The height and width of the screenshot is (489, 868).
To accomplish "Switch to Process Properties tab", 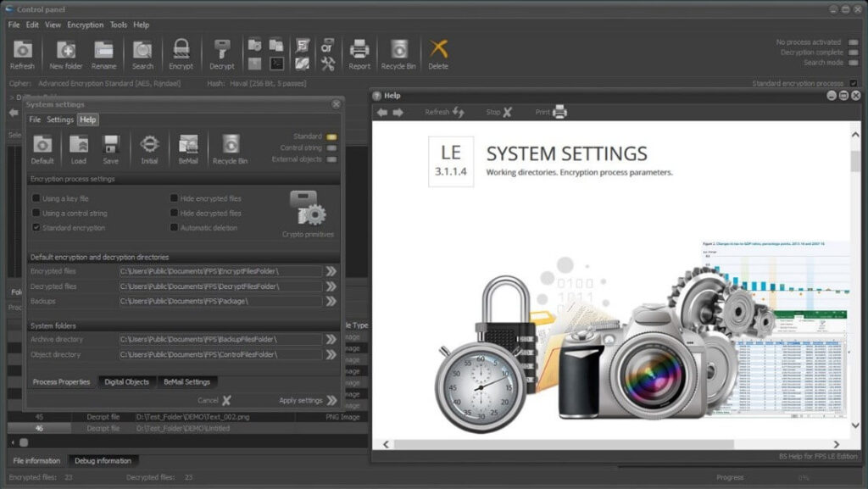I will [x=61, y=381].
